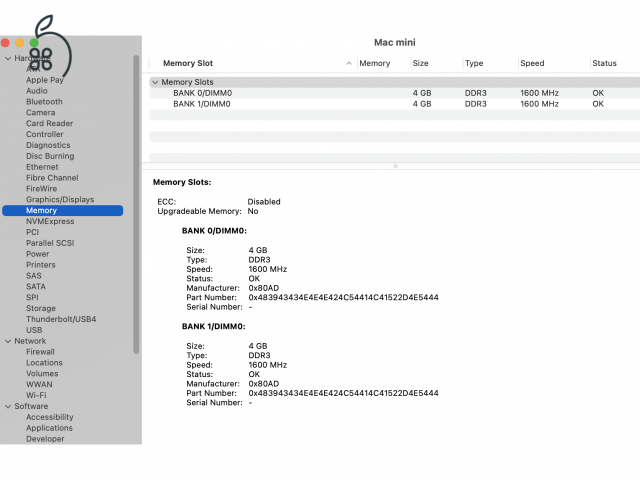The height and width of the screenshot is (480, 640).
Task: Open Card Reader section
Action: tap(49, 123)
